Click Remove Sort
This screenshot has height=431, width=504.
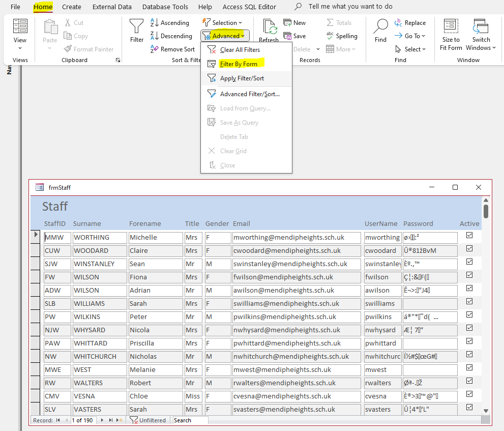pyautogui.click(x=172, y=49)
